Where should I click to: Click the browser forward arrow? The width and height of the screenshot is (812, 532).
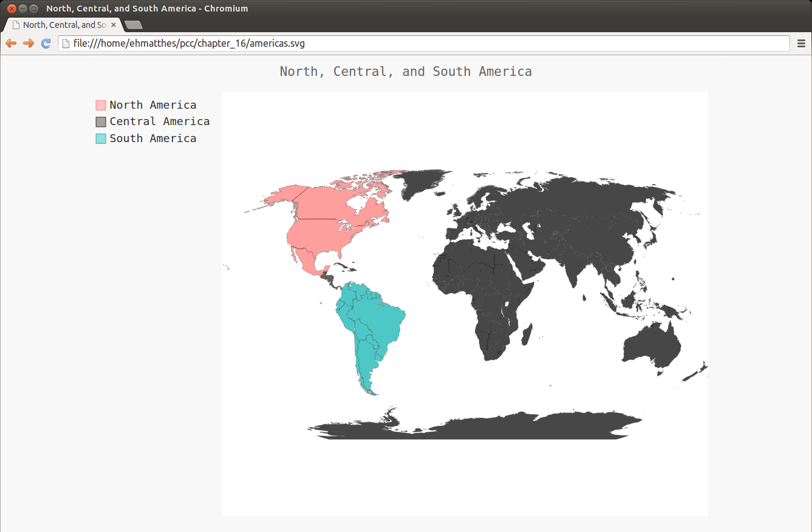[28, 43]
